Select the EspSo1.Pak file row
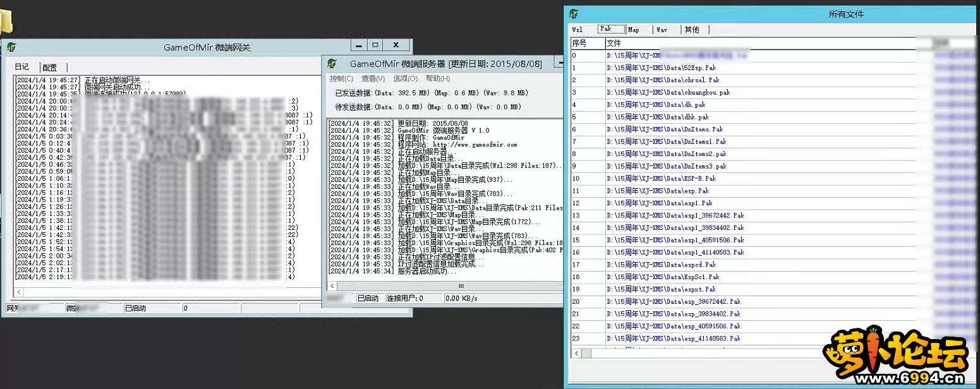The height and width of the screenshot is (389, 980). 742,277
